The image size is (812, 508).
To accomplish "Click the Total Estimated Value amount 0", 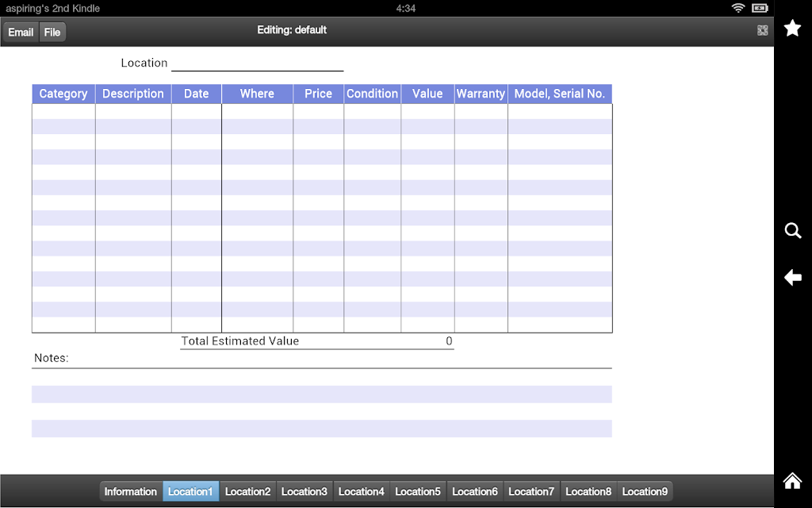I will click(x=449, y=341).
